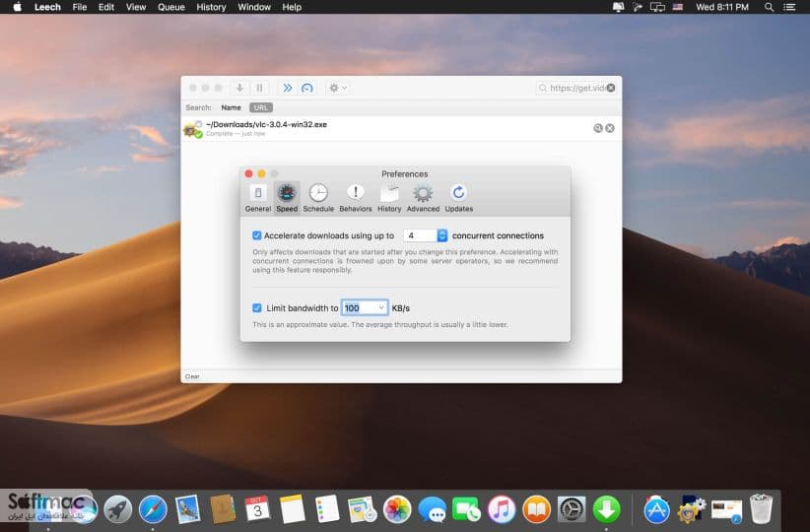Open the gear actions dropdown in toolbar

click(x=338, y=88)
